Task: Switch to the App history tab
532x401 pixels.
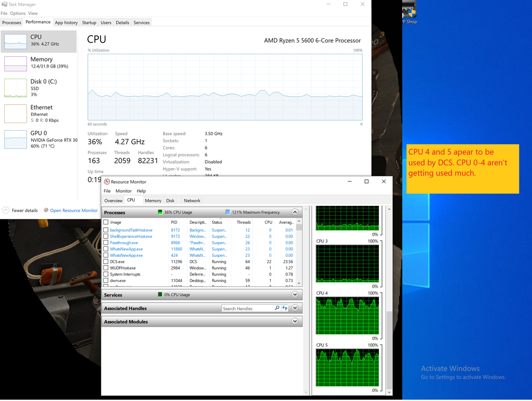Action: [66, 23]
